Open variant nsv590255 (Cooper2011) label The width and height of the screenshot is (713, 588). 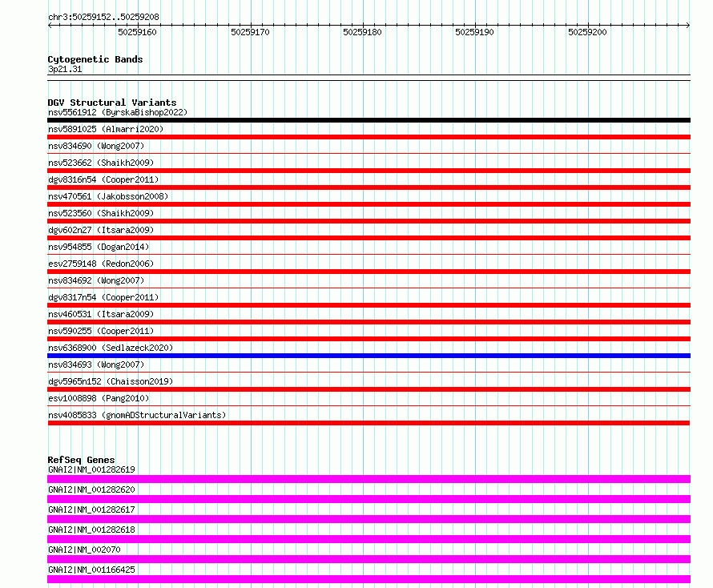pyautogui.click(x=101, y=331)
